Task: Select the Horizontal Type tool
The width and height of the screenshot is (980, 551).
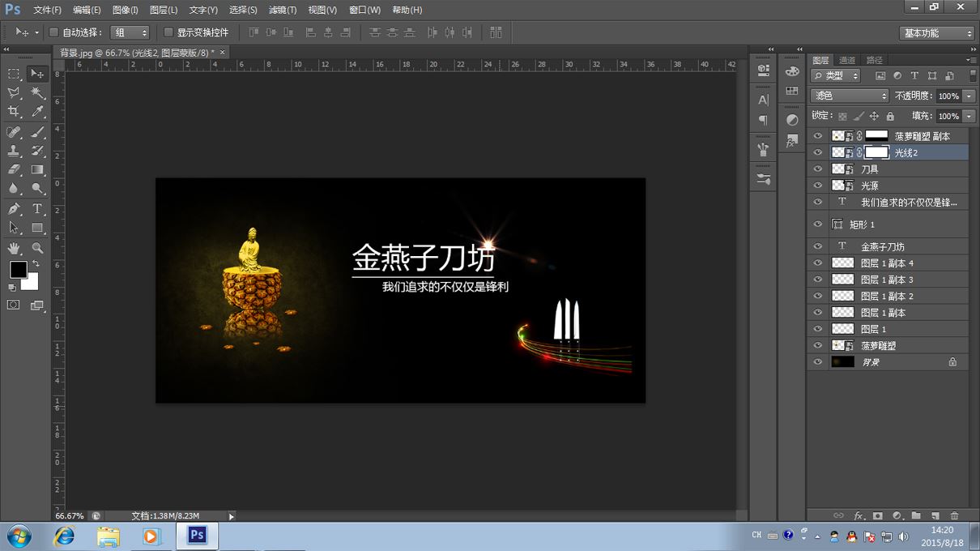Action: point(37,209)
